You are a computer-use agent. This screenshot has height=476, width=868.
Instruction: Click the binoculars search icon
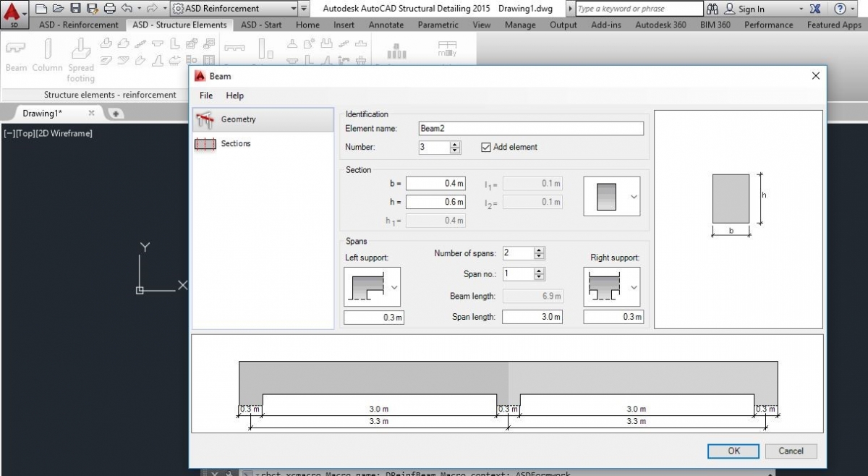click(712, 9)
